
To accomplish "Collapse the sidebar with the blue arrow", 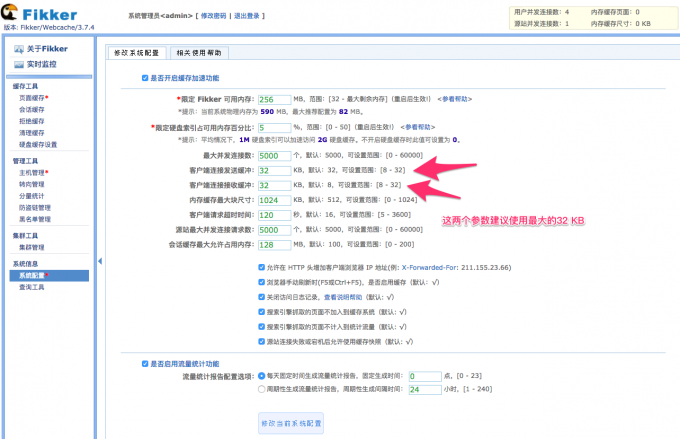I will tap(99, 262).
